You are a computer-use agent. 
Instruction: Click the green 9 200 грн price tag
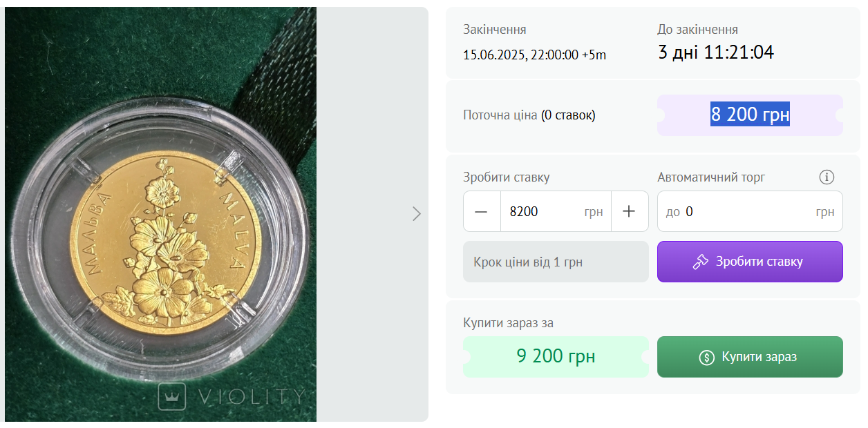click(x=556, y=357)
